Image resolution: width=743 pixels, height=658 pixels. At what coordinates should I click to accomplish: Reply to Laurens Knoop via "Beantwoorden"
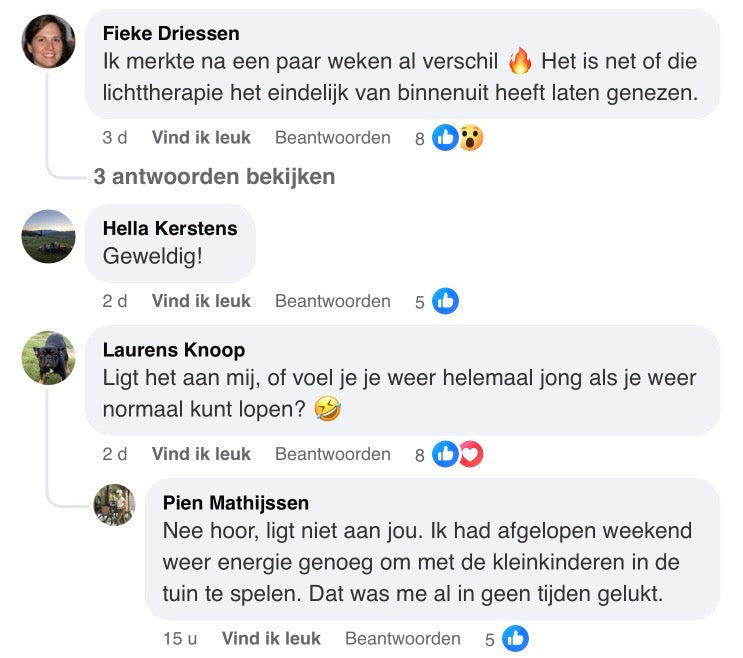click(x=333, y=454)
